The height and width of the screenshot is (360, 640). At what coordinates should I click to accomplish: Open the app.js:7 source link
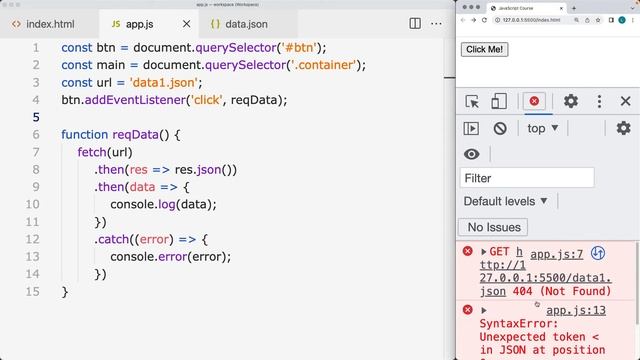coord(556,254)
